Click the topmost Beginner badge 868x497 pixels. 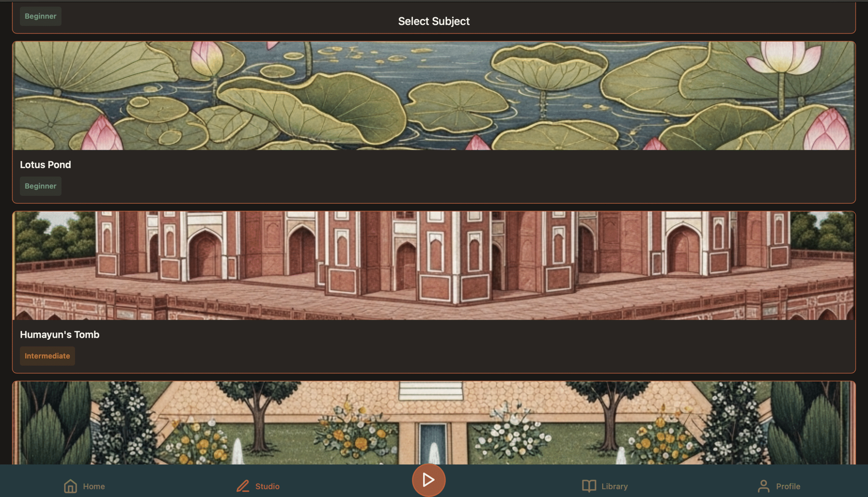click(41, 16)
